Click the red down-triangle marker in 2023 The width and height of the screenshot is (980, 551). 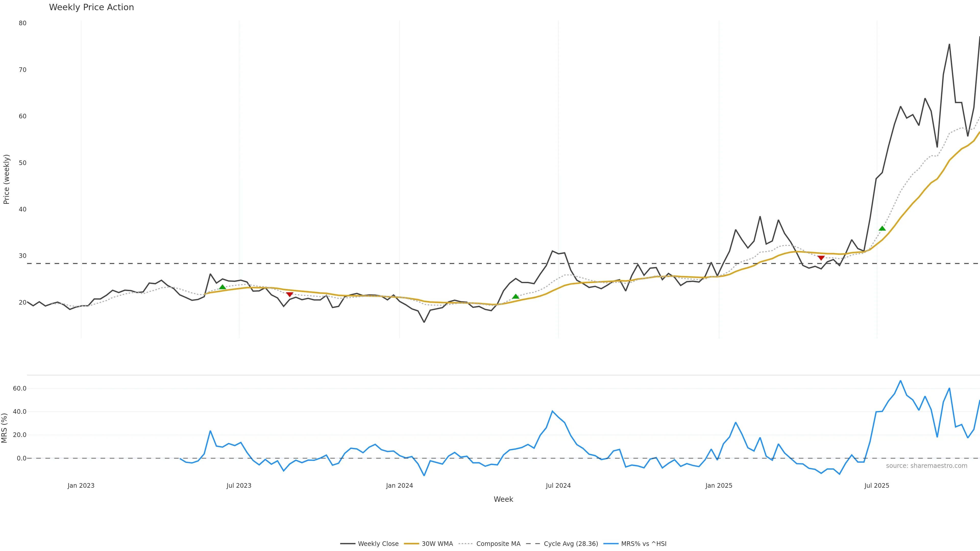point(289,294)
